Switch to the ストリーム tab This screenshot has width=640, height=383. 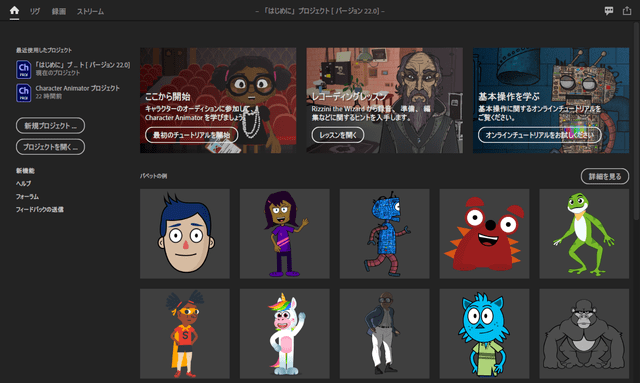point(90,11)
